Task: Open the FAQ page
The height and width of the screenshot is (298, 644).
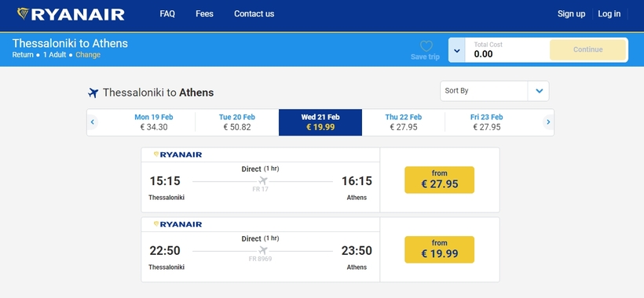Action: coord(167,14)
